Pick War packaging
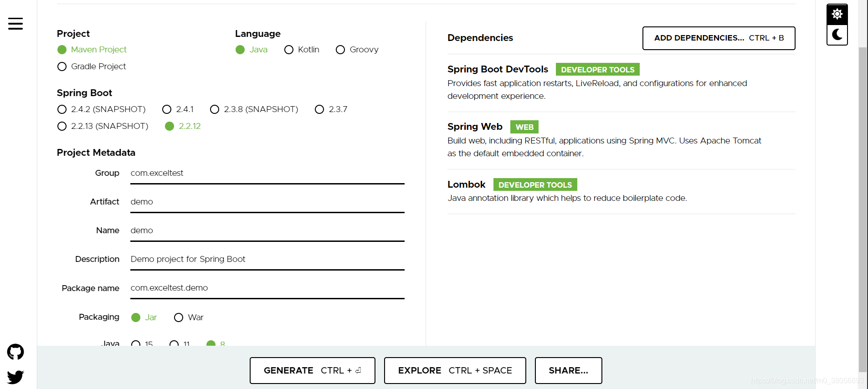The image size is (868, 389). click(189, 317)
